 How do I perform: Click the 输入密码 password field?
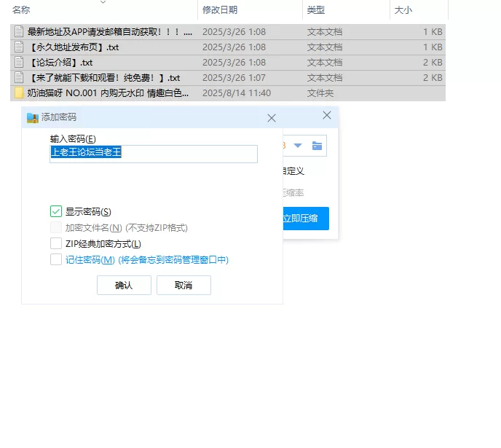point(154,154)
